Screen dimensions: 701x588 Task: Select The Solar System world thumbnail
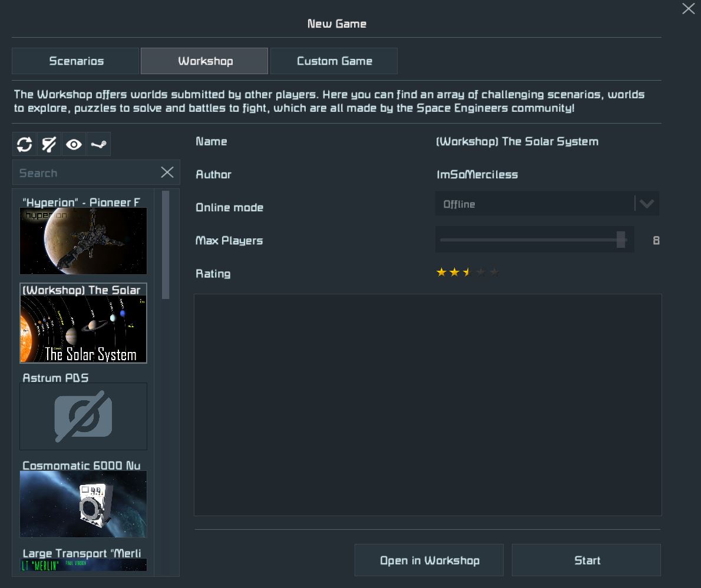pos(83,329)
